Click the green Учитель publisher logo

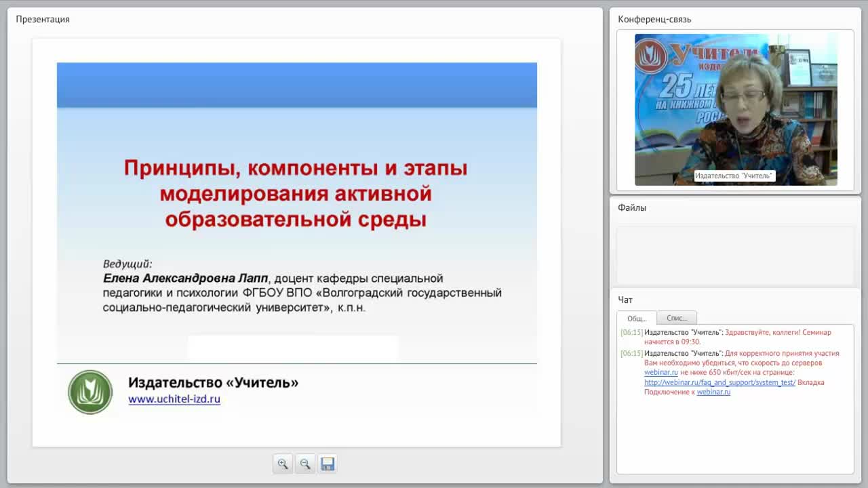pyautogui.click(x=90, y=392)
